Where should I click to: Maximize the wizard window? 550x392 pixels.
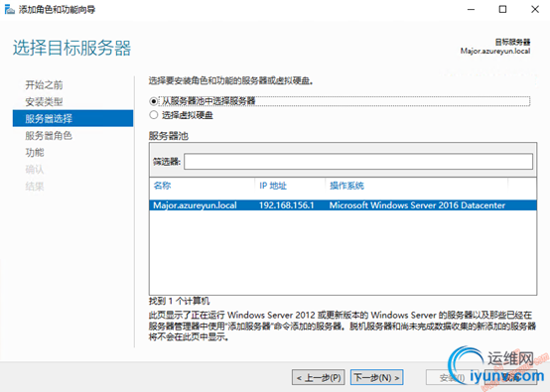coord(502,9)
